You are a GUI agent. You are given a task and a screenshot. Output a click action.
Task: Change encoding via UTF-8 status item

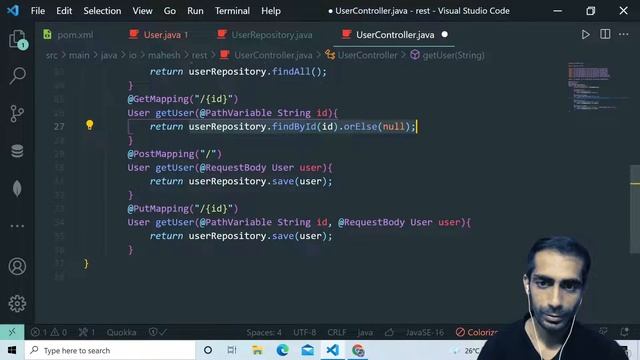(x=304, y=332)
